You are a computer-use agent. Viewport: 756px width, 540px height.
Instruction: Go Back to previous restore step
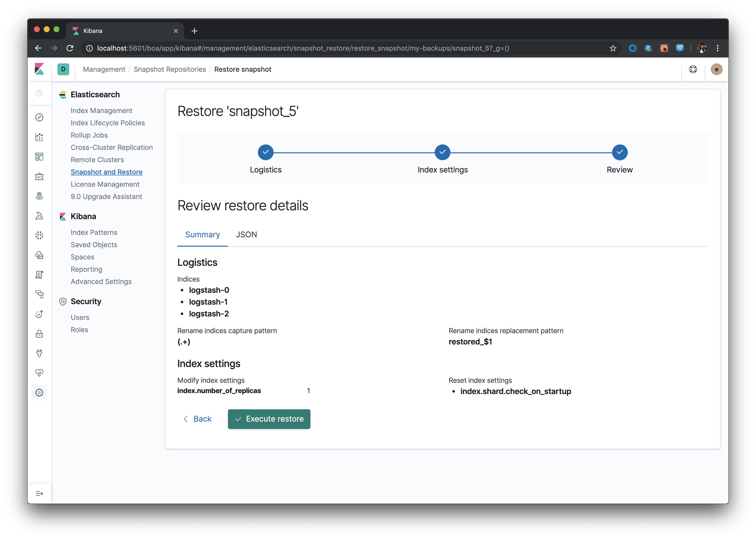[x=197, y=419]
